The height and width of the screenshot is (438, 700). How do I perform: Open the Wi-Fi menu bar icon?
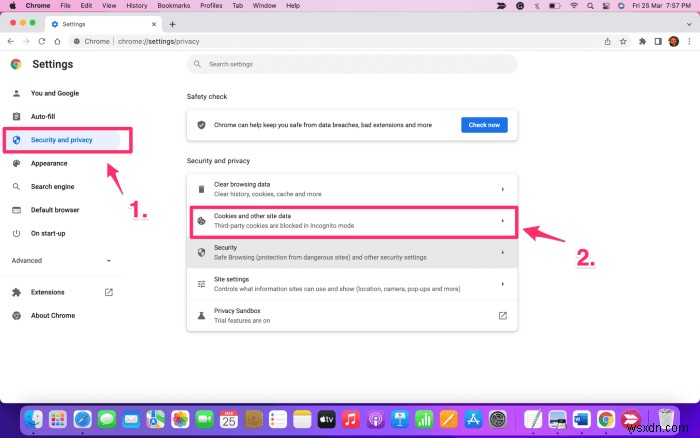pyautogui.click(x=574, y=6)
